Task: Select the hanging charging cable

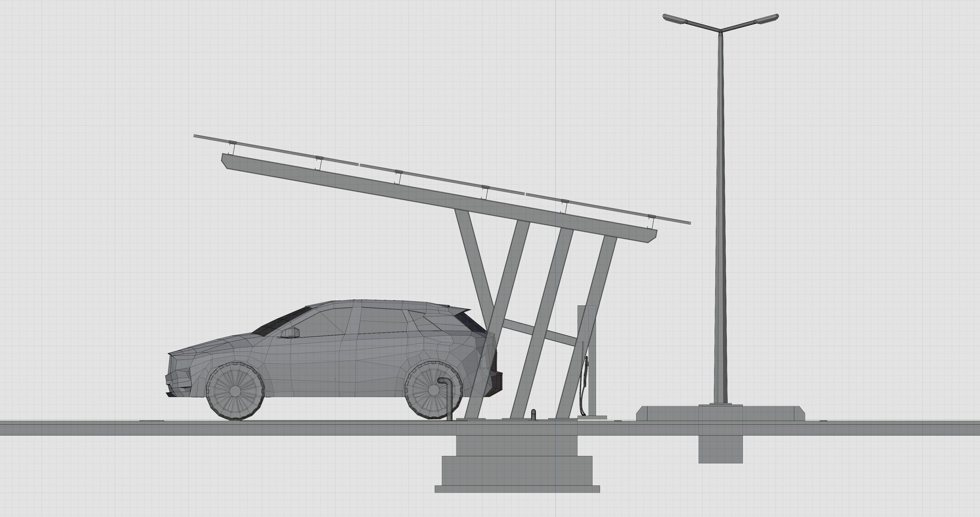Action: tap(584, 384)
